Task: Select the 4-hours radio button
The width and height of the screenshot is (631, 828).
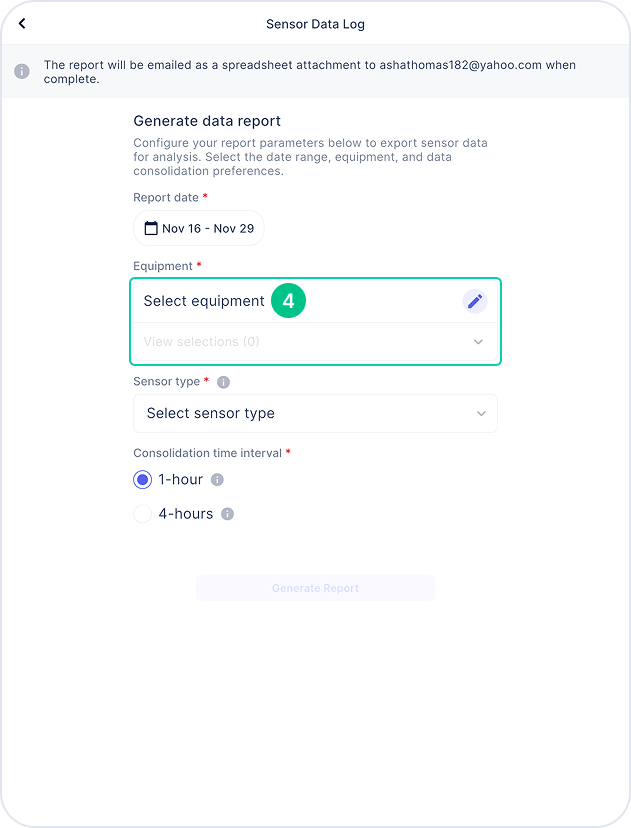Action: tap(143, 514)
